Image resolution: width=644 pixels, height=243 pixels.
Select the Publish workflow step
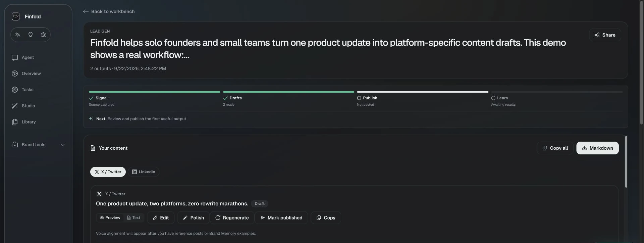click(423, 99)
